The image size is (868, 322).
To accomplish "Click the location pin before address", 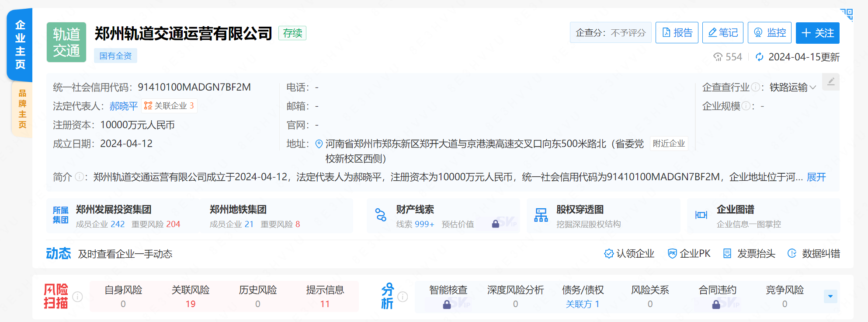I will pyautogui.click(x=319, y=144).
